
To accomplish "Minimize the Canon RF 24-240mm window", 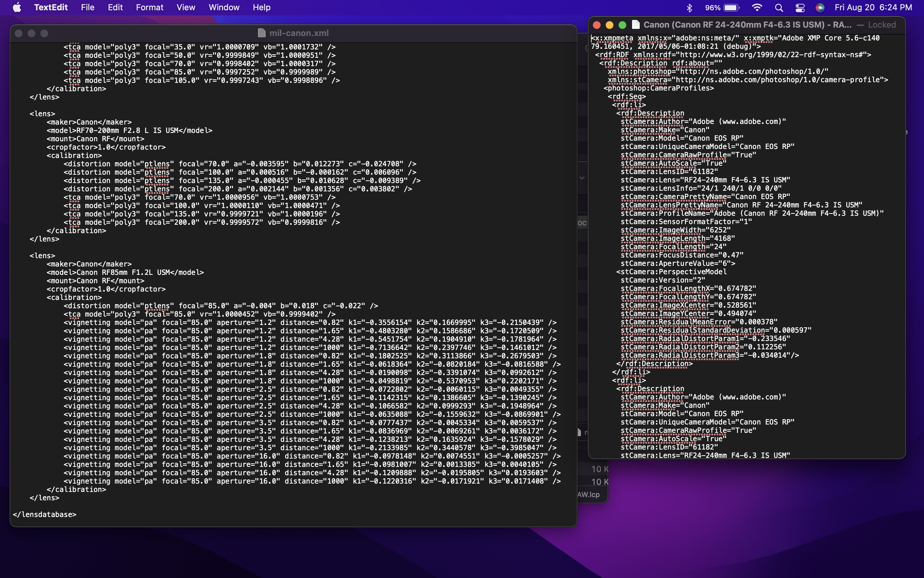I will (609, 25).
